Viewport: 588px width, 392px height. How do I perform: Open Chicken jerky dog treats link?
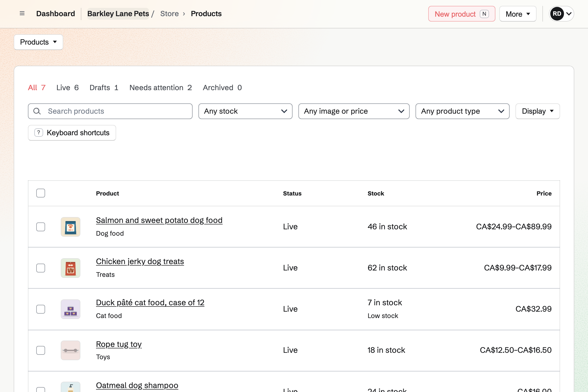pyautogui.click(x=140, y=261)
